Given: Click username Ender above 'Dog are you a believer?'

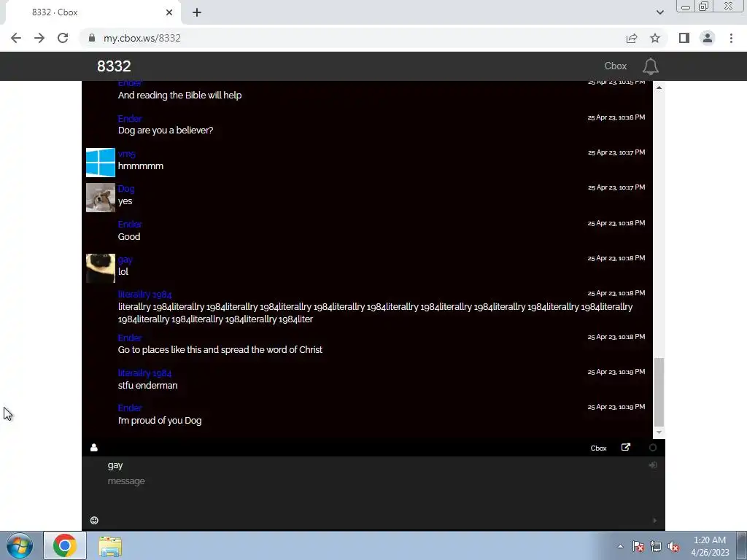Looking at the screenshot, I should (130, 119).
